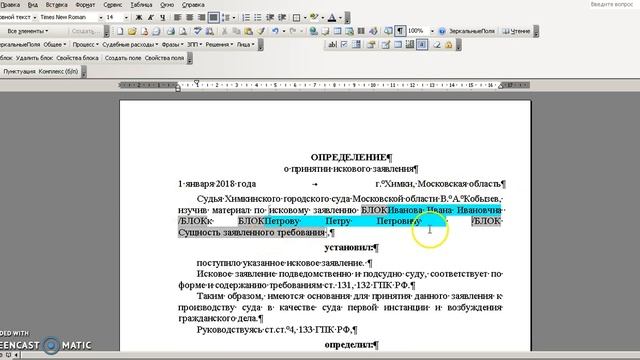Toggle bold formatting (Ж)
This screenshot has width=640, height=360.
click(x=139, y=18)
